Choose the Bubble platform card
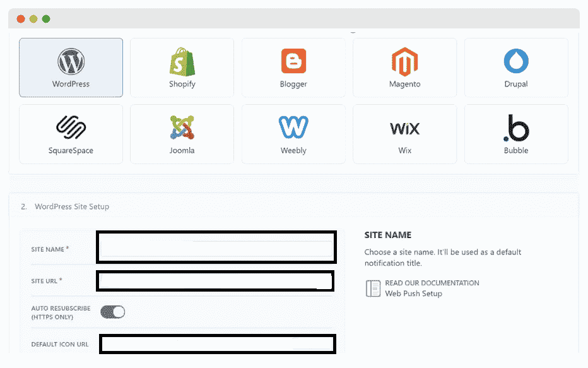Viewport: 588px width, 368px height. pos(516,134)
